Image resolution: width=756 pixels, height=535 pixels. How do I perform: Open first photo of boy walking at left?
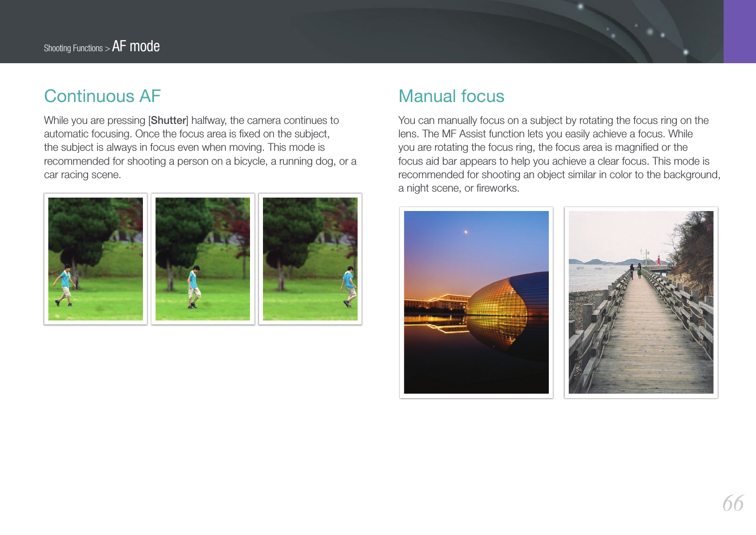point(96,259)
